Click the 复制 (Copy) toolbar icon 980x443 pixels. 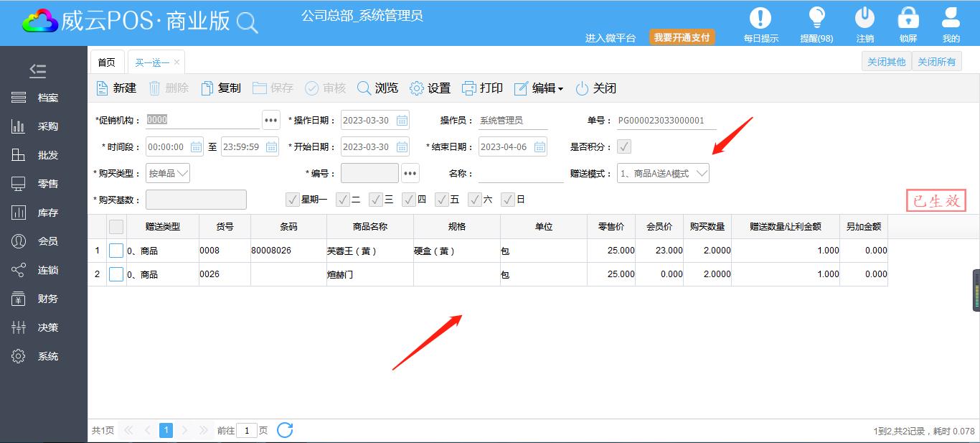pos(207,88)
